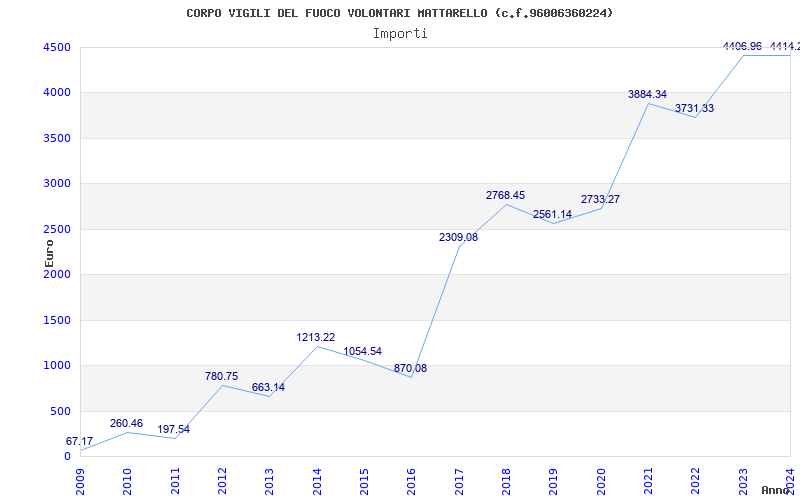Click data label 780.75
Viewport: 800px width, 500px height.
coord(221,377)
